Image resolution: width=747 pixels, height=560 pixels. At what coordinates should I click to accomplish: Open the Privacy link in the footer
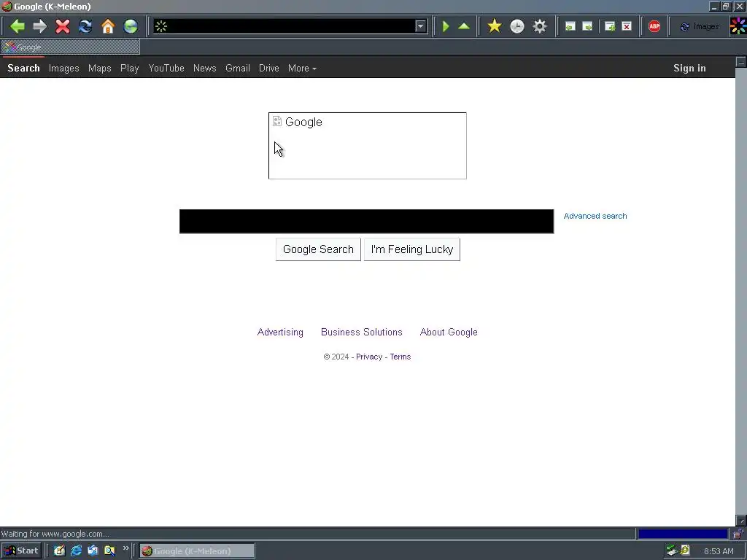[369, 357]
